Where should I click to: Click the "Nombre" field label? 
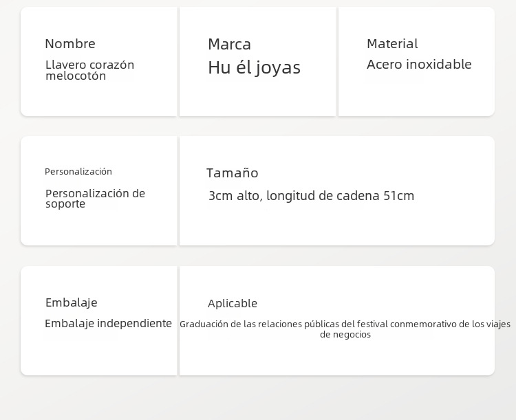coord(70,44)
